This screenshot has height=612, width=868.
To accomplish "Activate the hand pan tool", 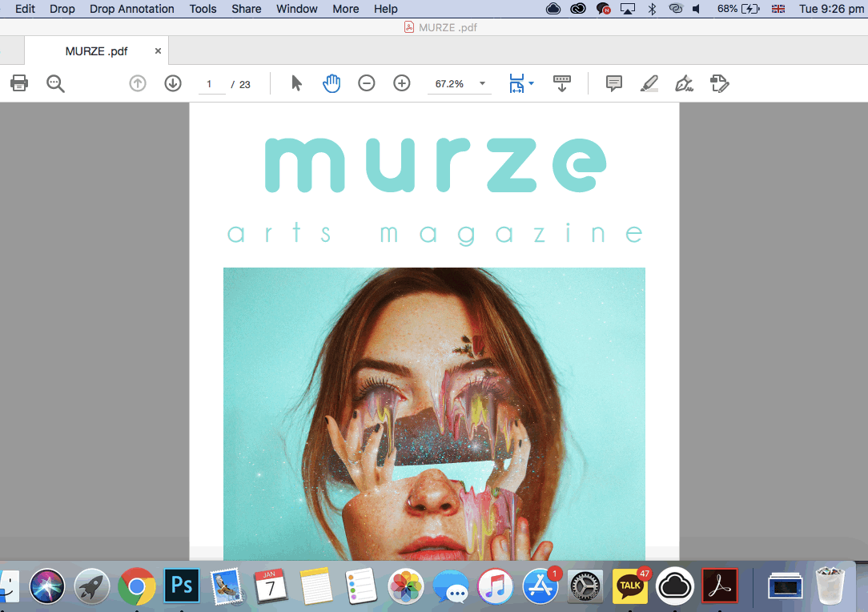I will (331, 83).
